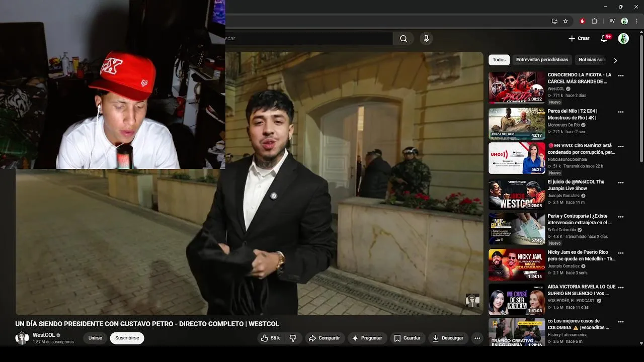Image resolution: width=644 pixels, height=362 pixels.
Task: Open Perca del Nilo thumbnail
Action: (x=517, y=124)
